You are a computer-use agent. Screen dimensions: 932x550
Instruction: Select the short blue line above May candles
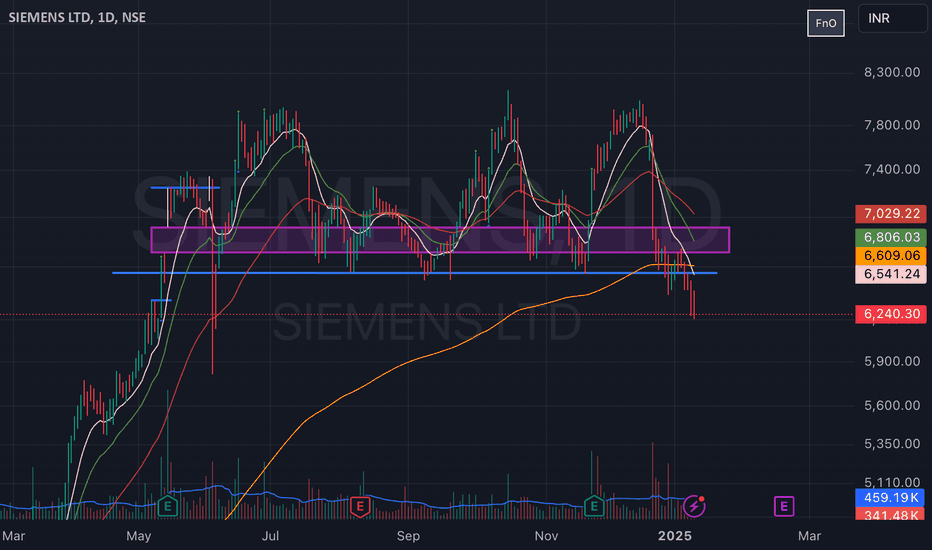click(185, 188)
